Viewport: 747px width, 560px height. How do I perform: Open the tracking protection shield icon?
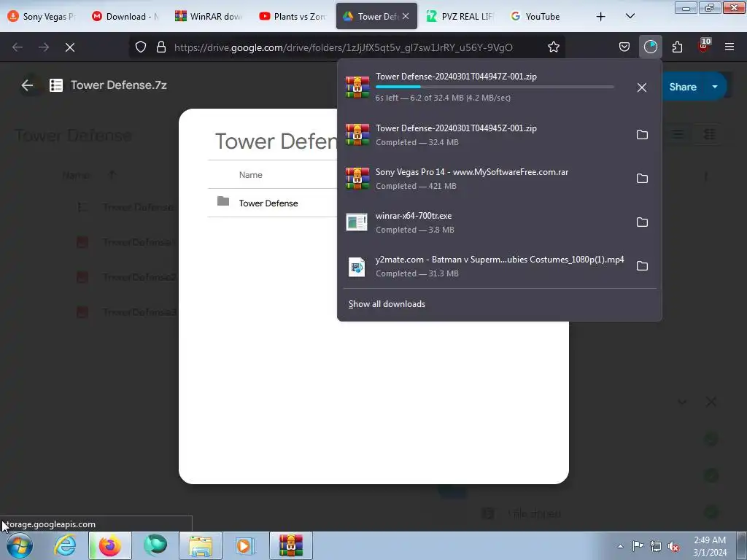tap(141, 47)
